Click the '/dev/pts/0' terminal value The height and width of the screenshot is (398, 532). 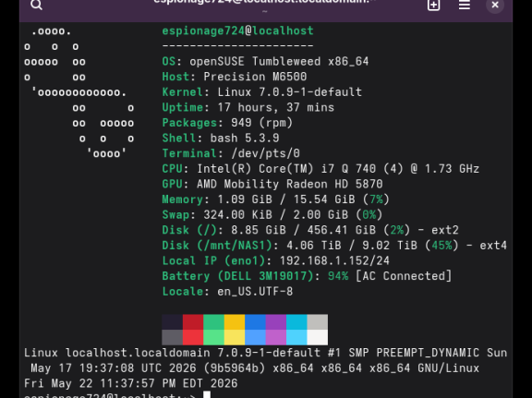pyautogui.click(x=265, y=153)
